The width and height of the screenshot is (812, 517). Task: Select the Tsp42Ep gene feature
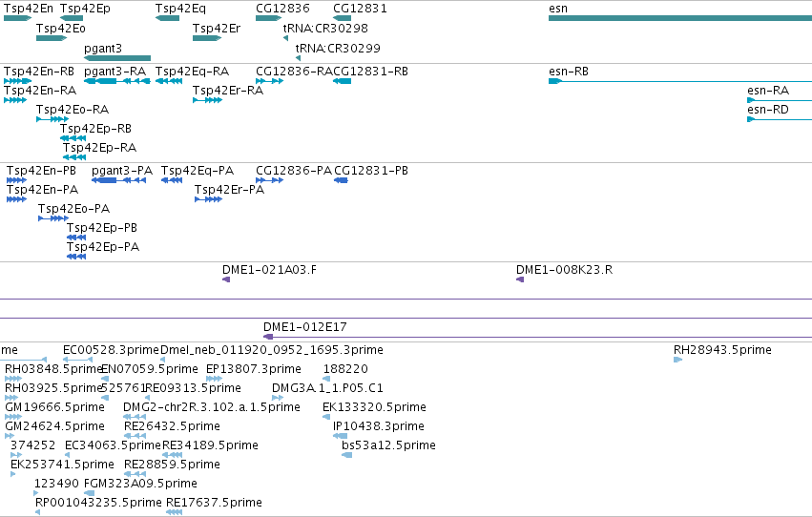click(72, 18)
